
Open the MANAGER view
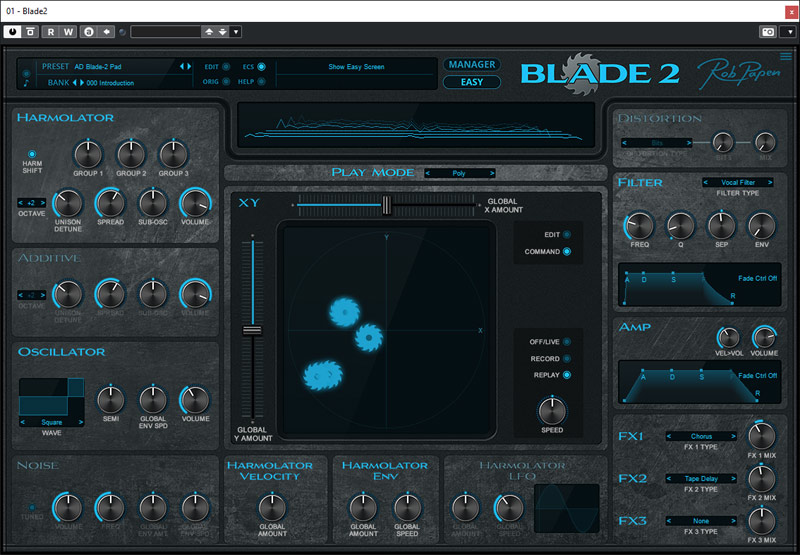point(471,65)
